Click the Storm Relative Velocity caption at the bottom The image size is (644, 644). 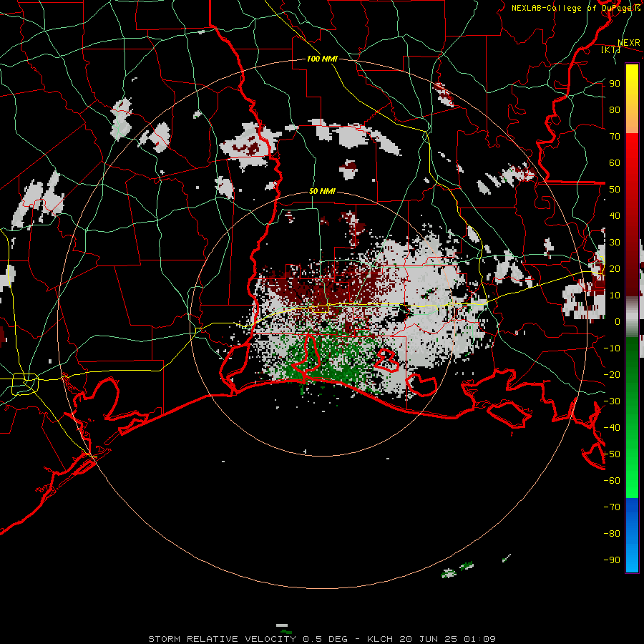pyautogui.click(x=322, y=639)
